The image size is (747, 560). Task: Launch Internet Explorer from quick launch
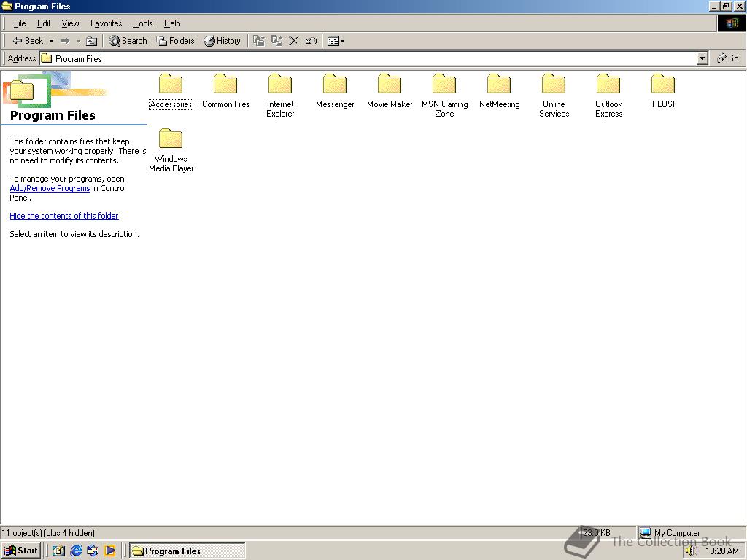point(76,551)
